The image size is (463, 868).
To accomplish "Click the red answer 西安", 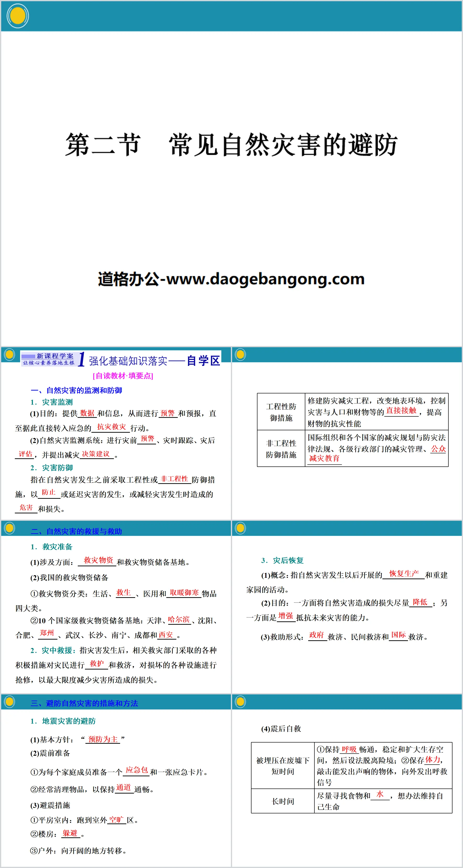I will (166, 635).
